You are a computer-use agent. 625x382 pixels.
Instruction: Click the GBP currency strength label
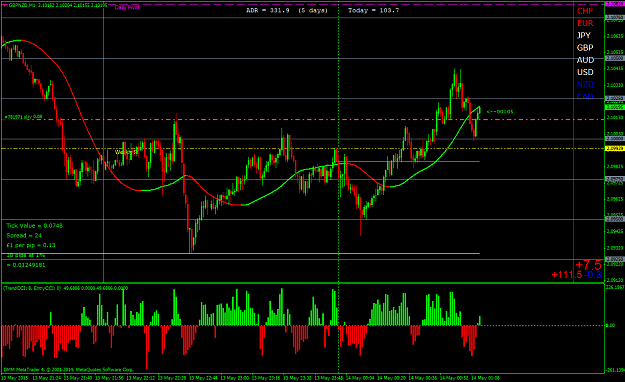585,48
